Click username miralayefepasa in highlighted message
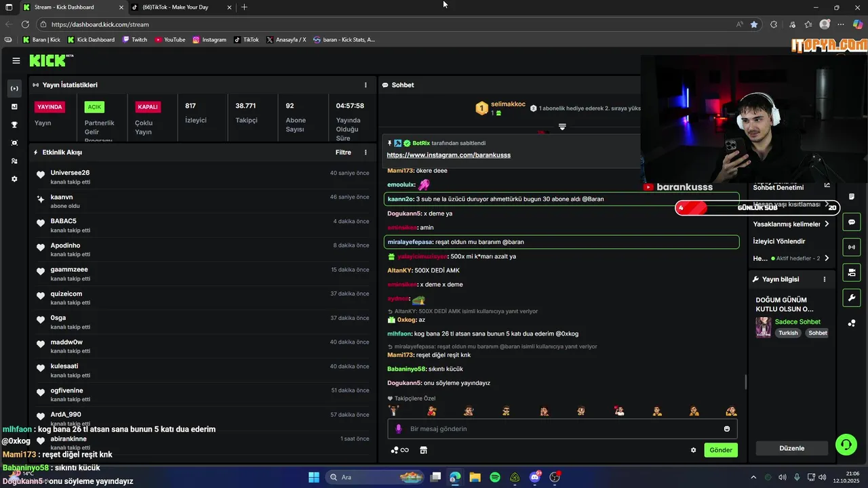The height and width of the screenshot is (488, 868). click(x=410, y=242)
